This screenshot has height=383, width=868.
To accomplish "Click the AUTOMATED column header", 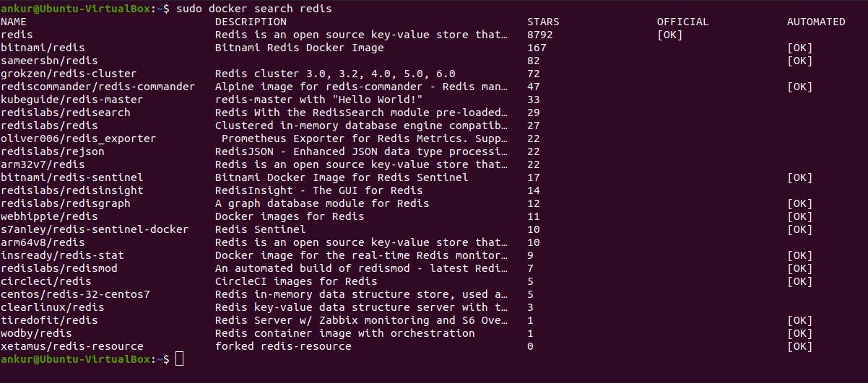I will pos(816,22).
